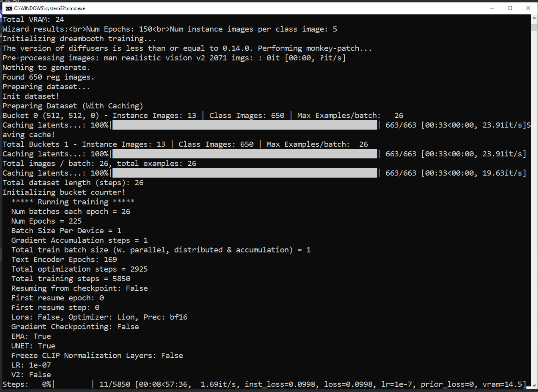Click the 'Bucket 0 (512, 512, 0)' line
The image size is (538, 392).
pyautogui.click(x=203, y=116)
